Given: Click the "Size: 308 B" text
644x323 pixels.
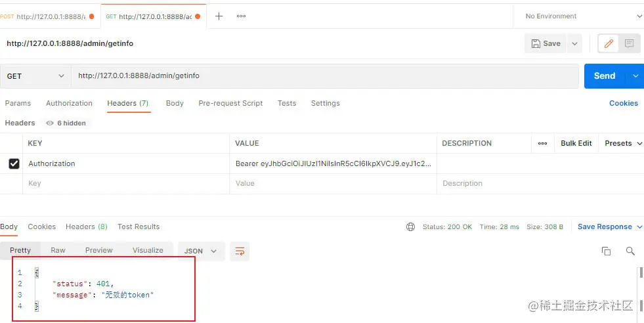Looking at the screenshot, I should (x=545, y=227).
